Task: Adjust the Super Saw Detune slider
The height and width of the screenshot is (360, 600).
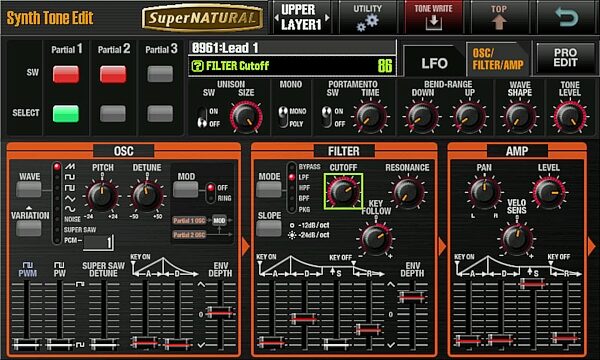Action: [104, 344]
